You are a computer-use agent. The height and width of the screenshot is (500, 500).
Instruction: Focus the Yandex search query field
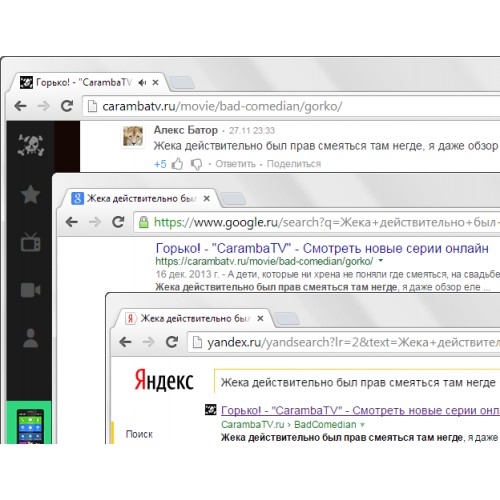357,382
